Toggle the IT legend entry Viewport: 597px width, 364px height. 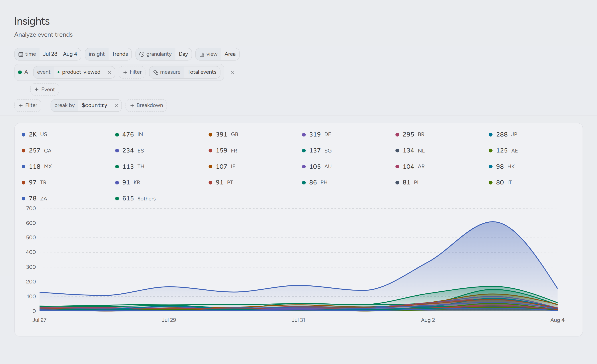[500, 183]
